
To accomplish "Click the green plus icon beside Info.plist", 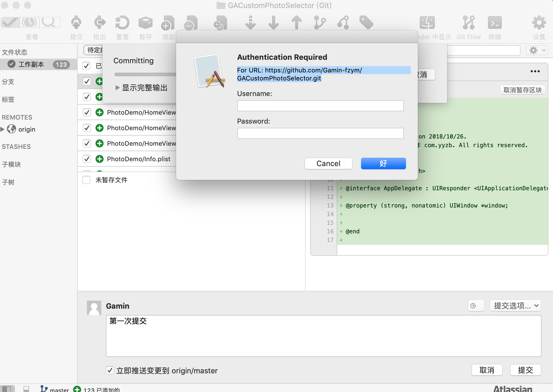I will pyautogui.click(x=100, y=159).
